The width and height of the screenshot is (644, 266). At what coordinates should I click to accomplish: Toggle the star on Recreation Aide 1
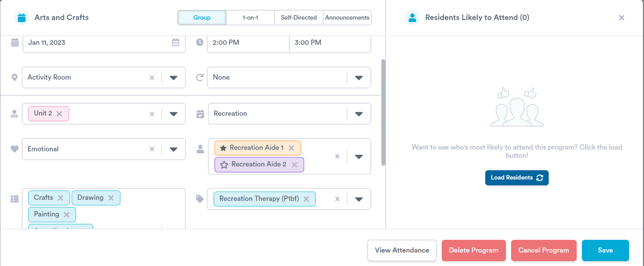[x=223, y=148]
